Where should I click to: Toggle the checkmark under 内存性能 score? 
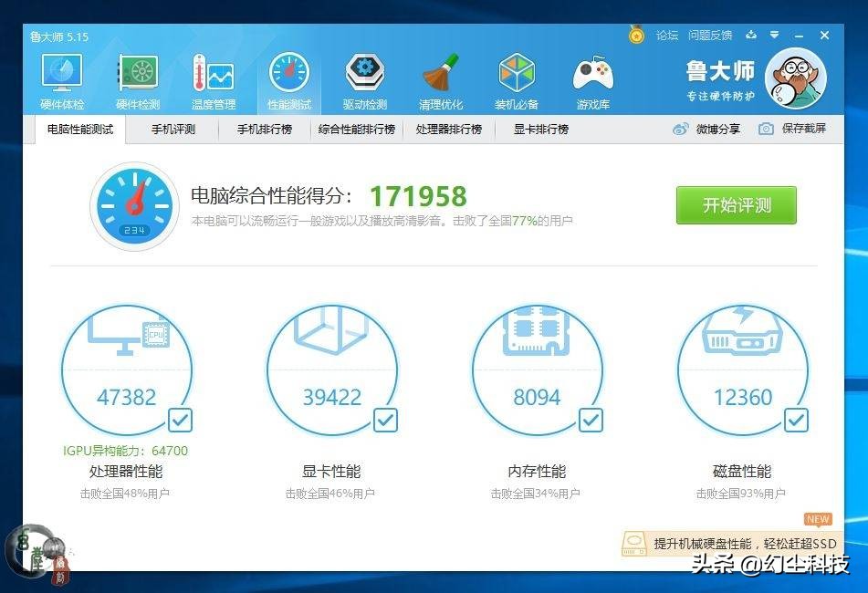[591, 421]
